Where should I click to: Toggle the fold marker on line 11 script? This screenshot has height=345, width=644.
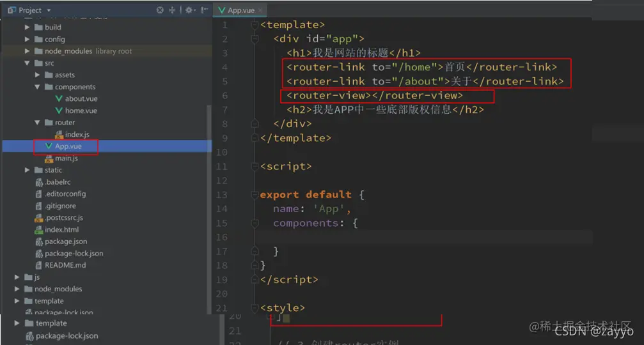pos(255,166)
